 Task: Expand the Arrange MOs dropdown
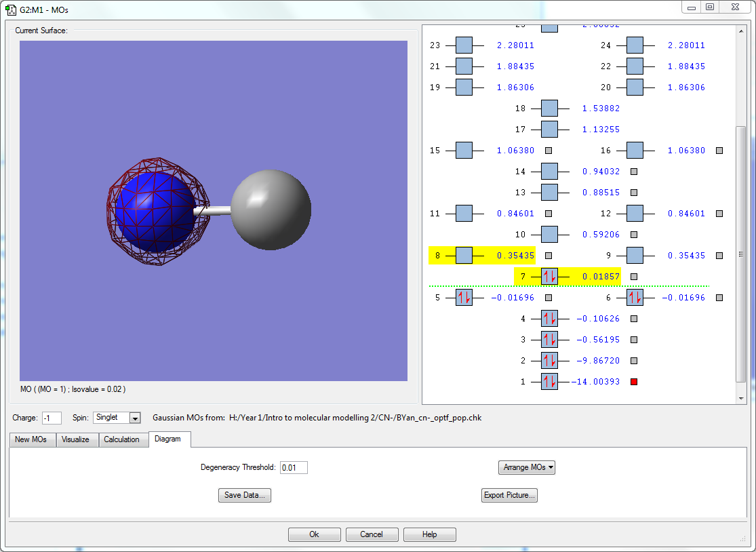point(526,467)
